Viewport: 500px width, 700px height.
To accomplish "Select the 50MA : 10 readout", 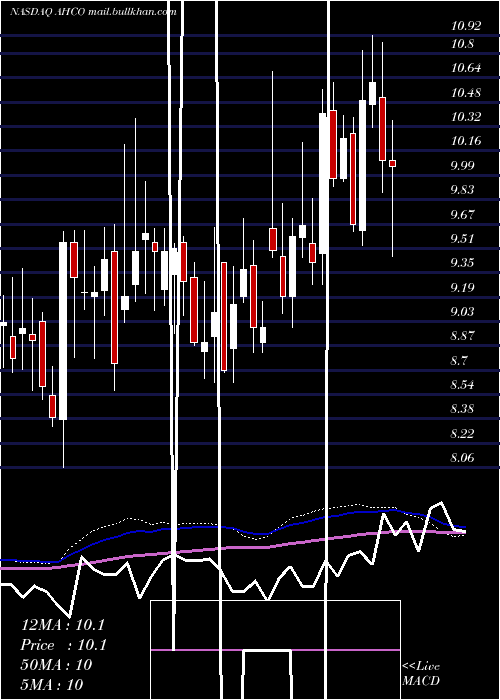I will click(56, 665).
